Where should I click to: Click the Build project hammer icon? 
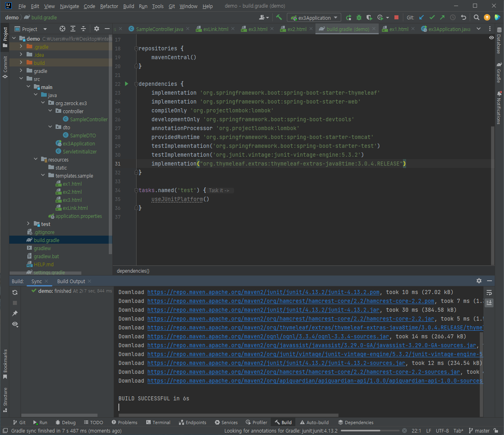click(x=279, y=17)
